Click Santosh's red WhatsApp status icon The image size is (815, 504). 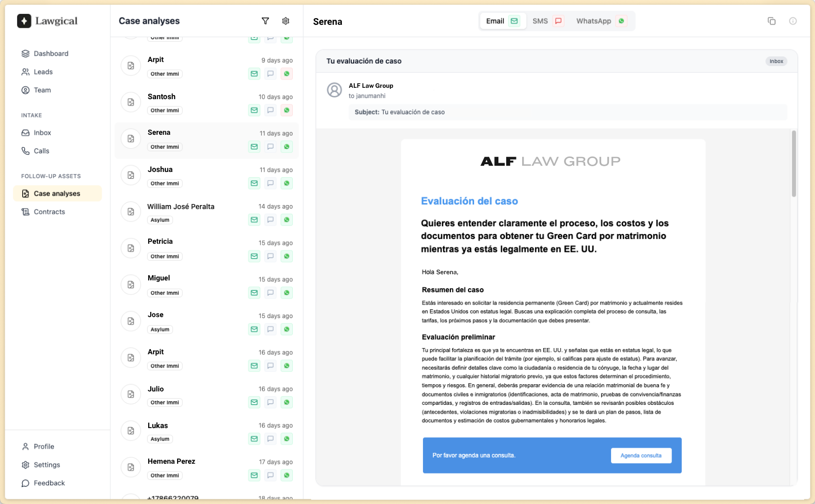(x=287, y=111)
